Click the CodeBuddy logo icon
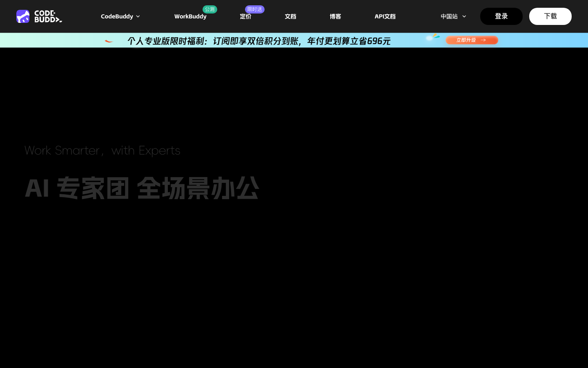Screen dimensions: 588x368 (x=23, y=16)
